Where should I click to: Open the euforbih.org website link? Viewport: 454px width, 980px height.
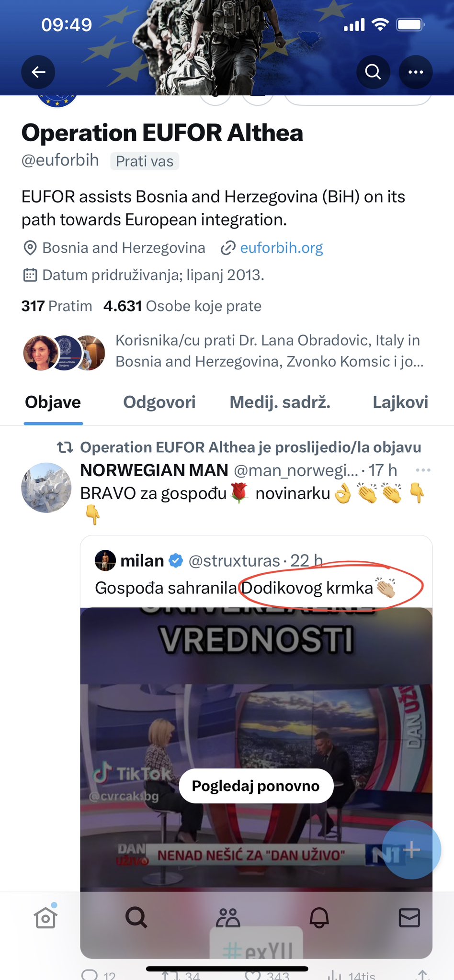(281, 248)
